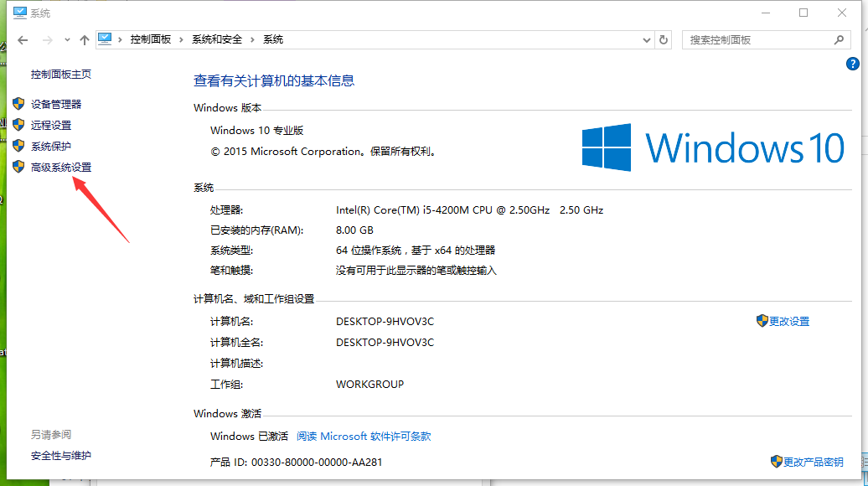
Task: Click the 8.00 GB RAM value
Action: pyautogui.click(x=354, y=230)
